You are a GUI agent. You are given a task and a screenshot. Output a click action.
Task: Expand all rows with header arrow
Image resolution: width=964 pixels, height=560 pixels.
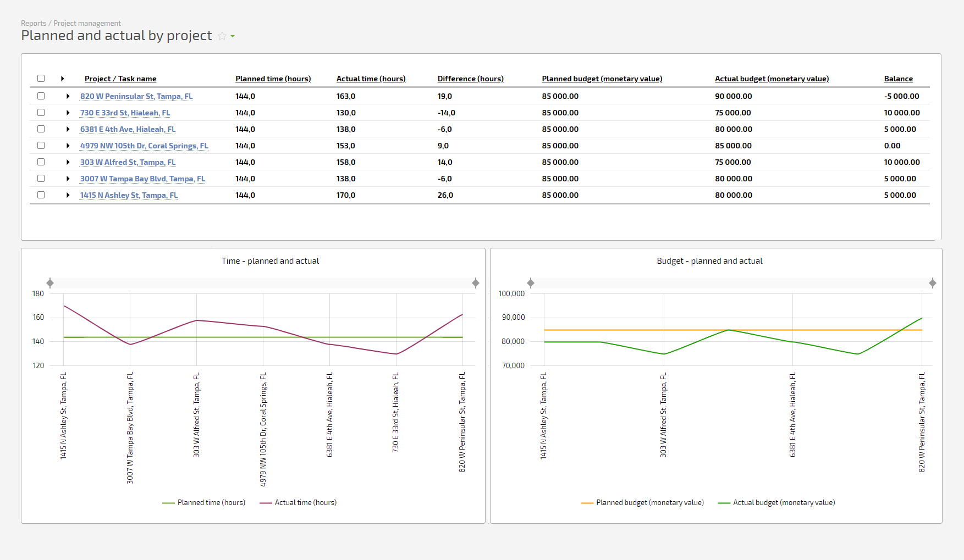coord(63,79)
